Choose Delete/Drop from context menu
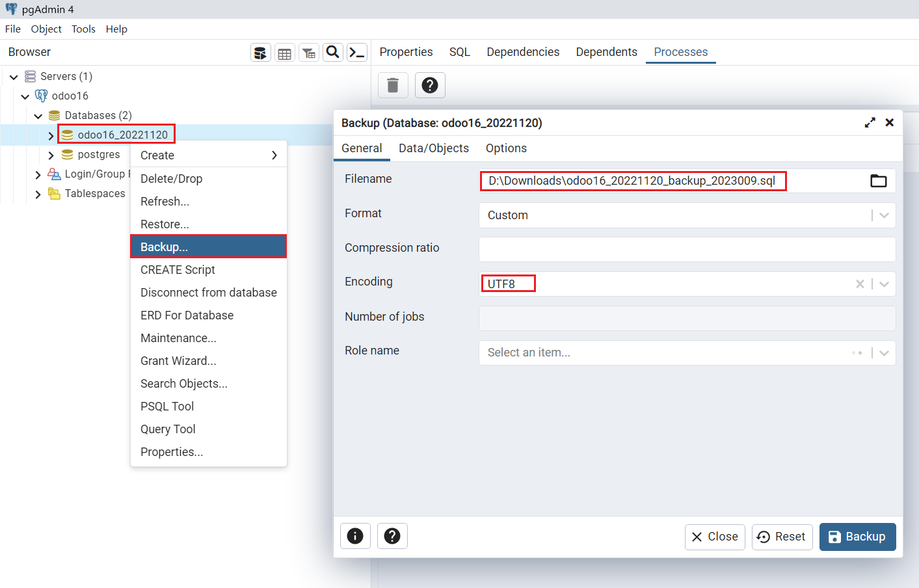Viewport: 919px width, 588px height. tap(209, 179)
